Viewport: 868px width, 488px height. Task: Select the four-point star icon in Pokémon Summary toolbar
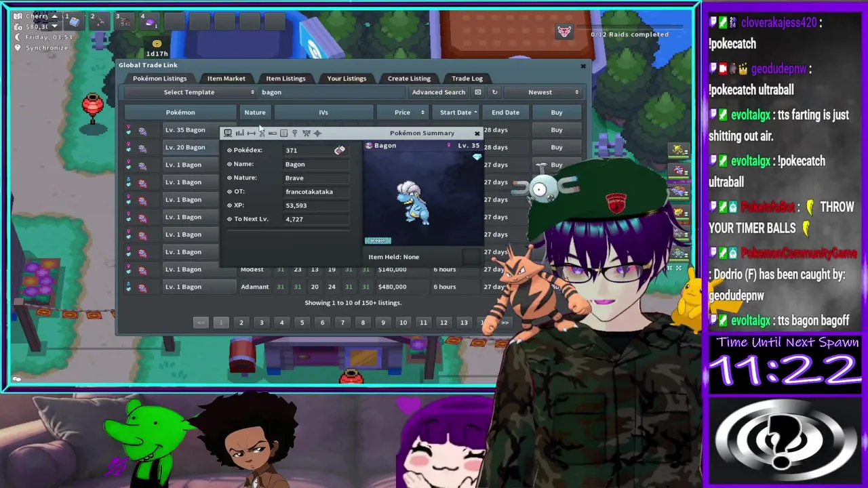pyautogui.click(x=317, y=133)
